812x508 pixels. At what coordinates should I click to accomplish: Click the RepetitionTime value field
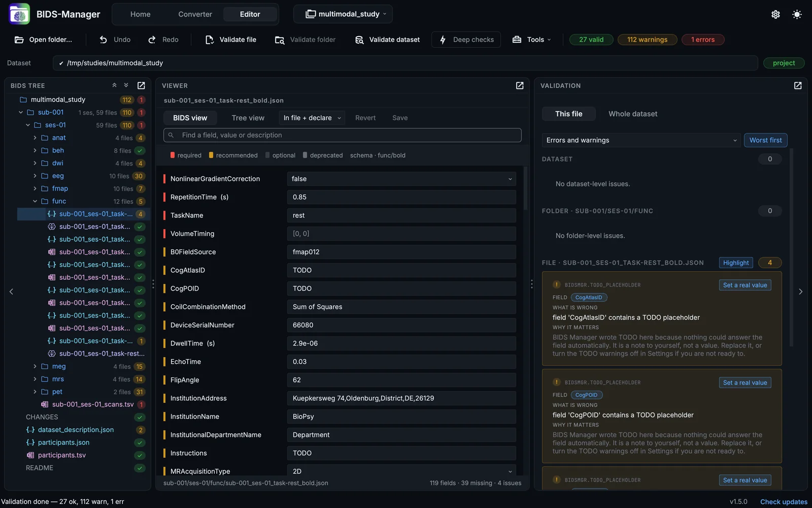tap(401, 197)
